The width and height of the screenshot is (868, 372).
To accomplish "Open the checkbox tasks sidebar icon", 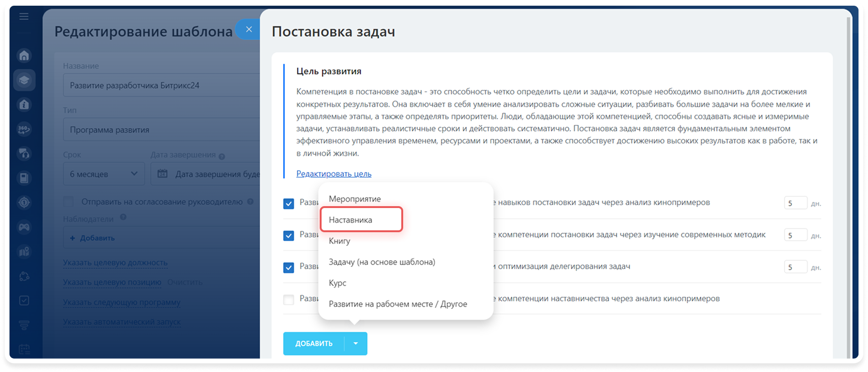I will 24,300.
